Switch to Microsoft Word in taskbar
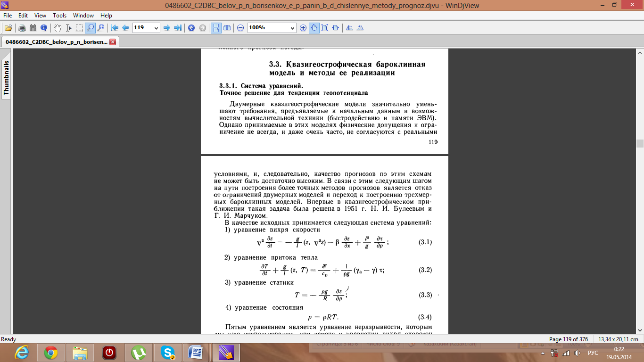Viewport: 644px width, 362px height. click(197, 353)
